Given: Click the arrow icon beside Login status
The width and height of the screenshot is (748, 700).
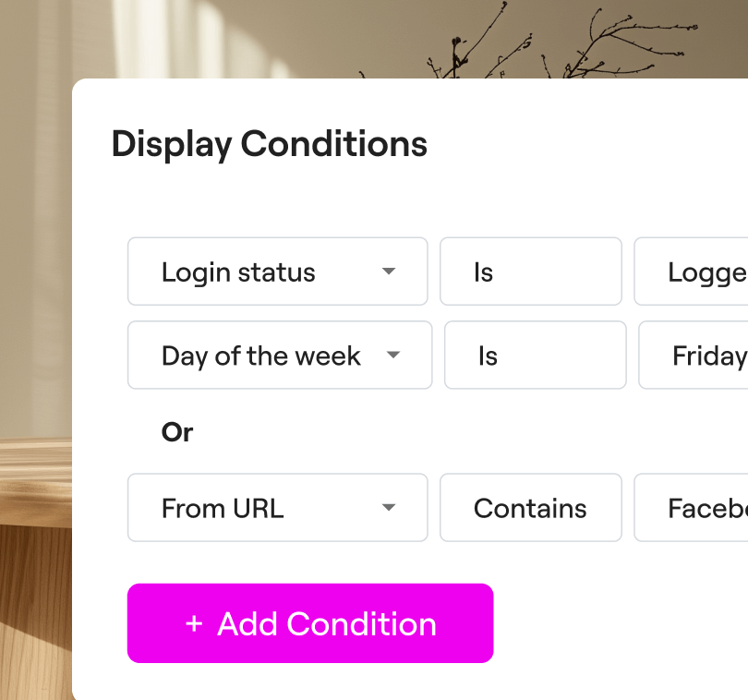Looking at the screenshot, I should 389,272.
